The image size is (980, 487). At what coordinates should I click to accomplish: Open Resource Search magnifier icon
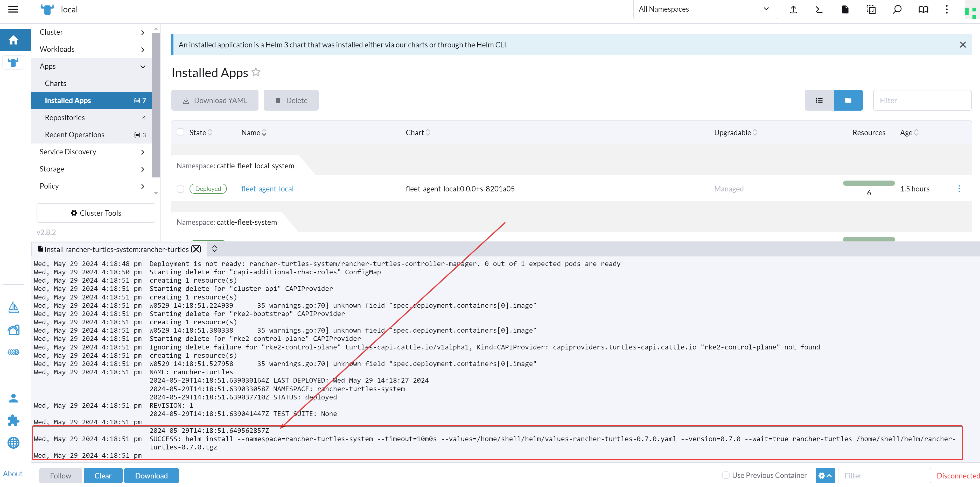click(897, 10)
